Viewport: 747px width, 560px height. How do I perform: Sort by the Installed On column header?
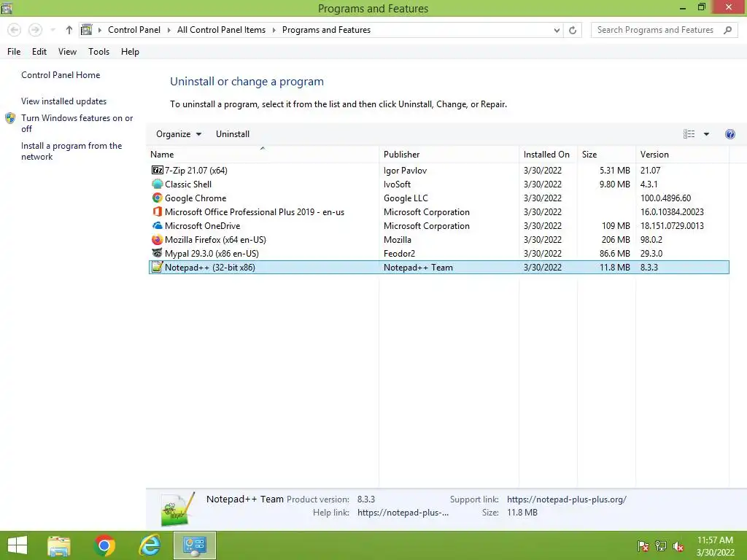549,155
